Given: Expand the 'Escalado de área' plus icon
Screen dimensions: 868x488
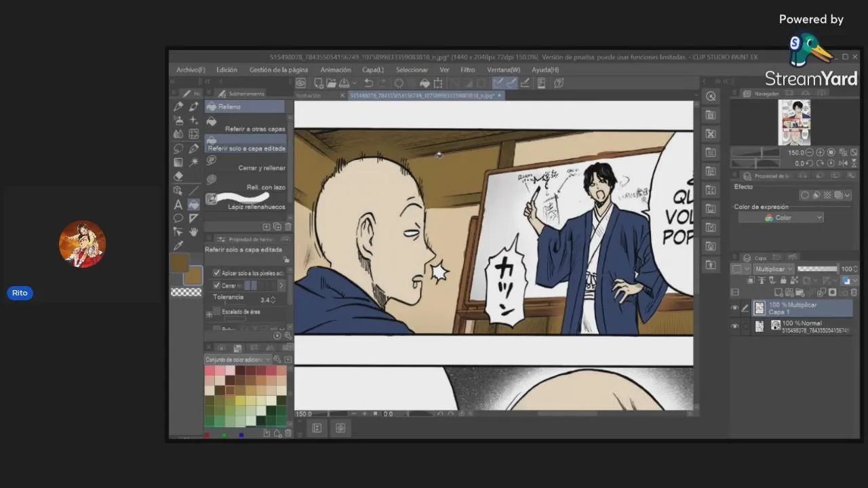Looking at the screenshot, I should click(x=209, y=314).
